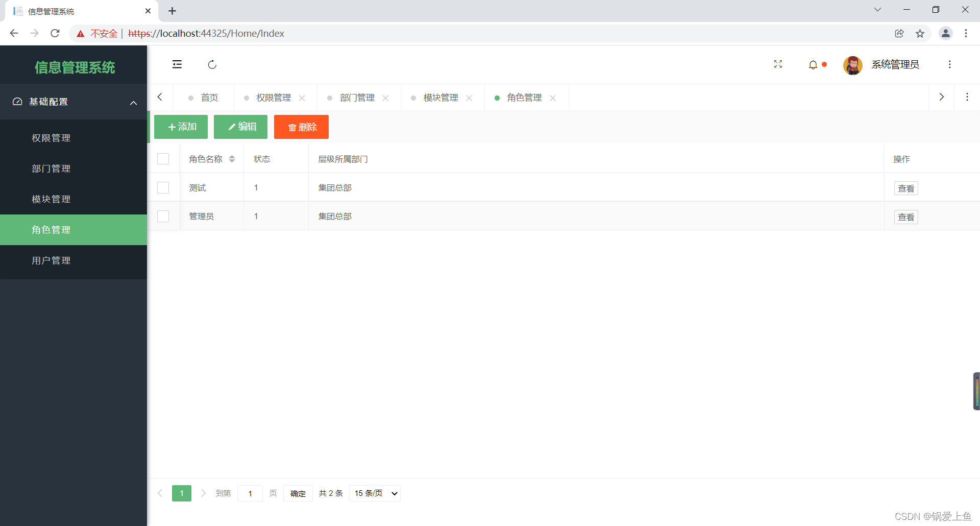Toggle the sidebar collapse icon
This screenshot has height=526, width=980.
177,64
